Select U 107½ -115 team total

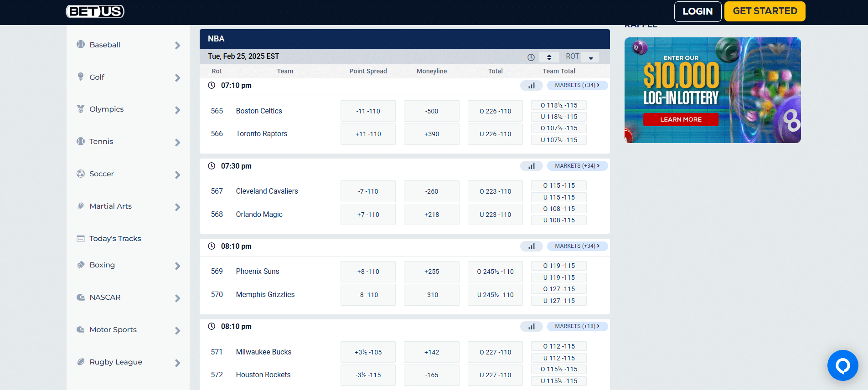pos(559,140)
